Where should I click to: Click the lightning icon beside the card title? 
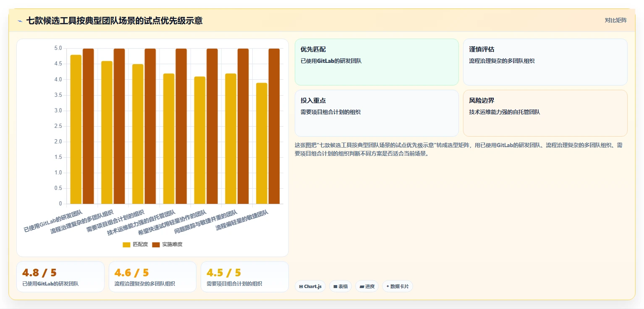click(20, 21)
